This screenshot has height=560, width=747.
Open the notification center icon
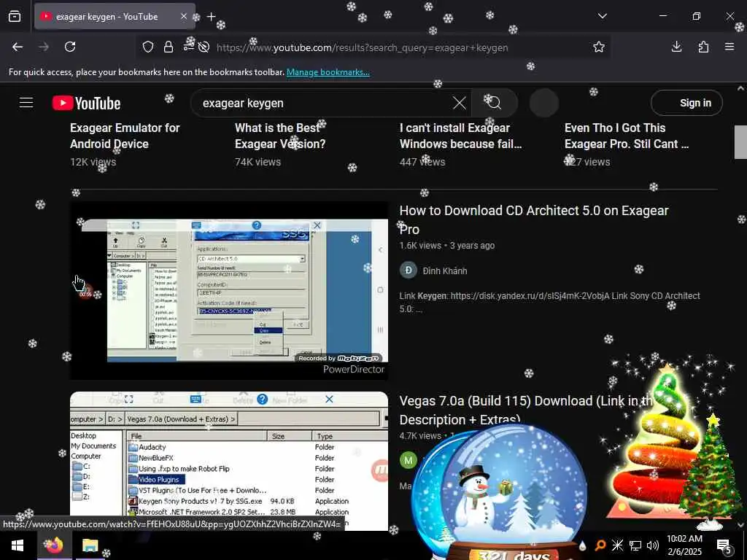point(724,546)
